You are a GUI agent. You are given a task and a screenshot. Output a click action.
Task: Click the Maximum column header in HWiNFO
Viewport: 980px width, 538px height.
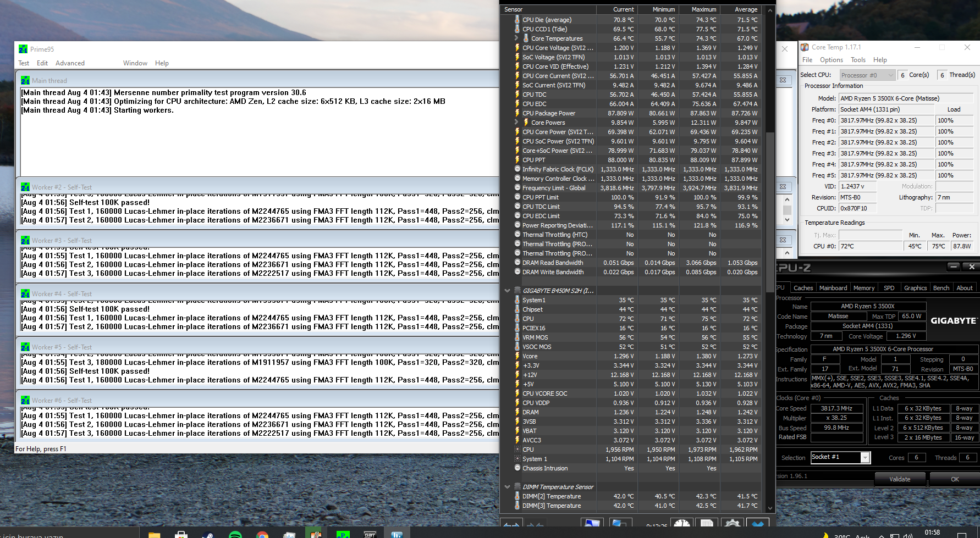(x=699, y=9)
